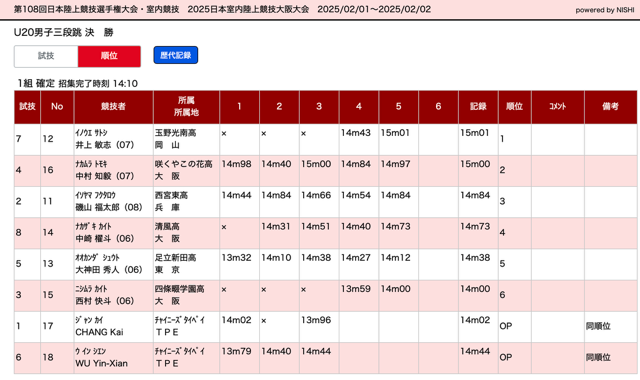Click the 競技者 column header
The width and height of the screenshot is (640, 380).
coord(113,107)
